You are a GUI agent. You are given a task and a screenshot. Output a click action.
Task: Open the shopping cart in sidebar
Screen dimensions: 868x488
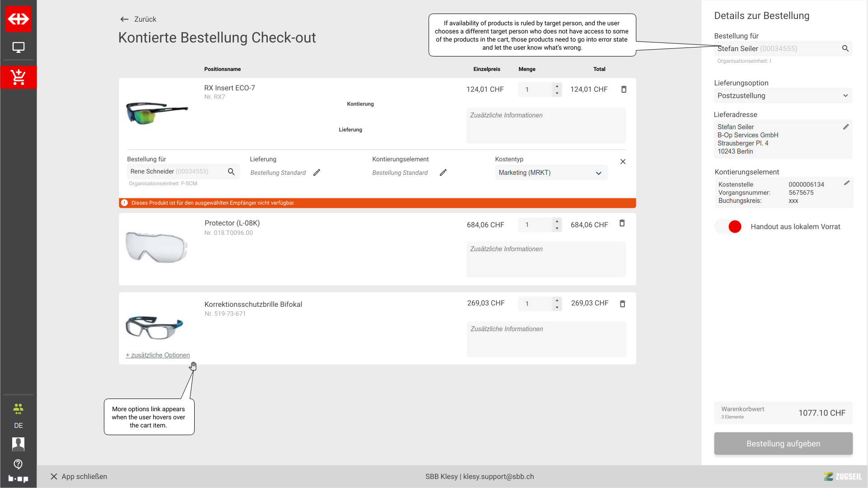pos(18,77)
